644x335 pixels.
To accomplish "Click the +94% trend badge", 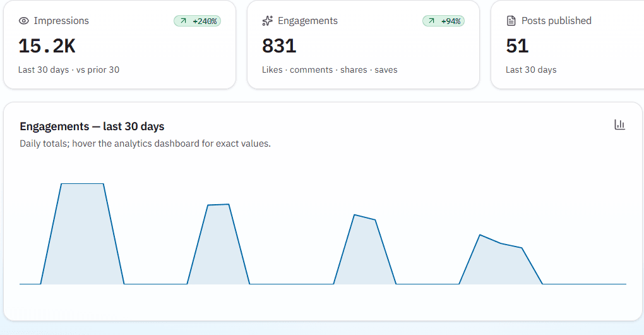I will pyautogui.click(x=444, y=21).
